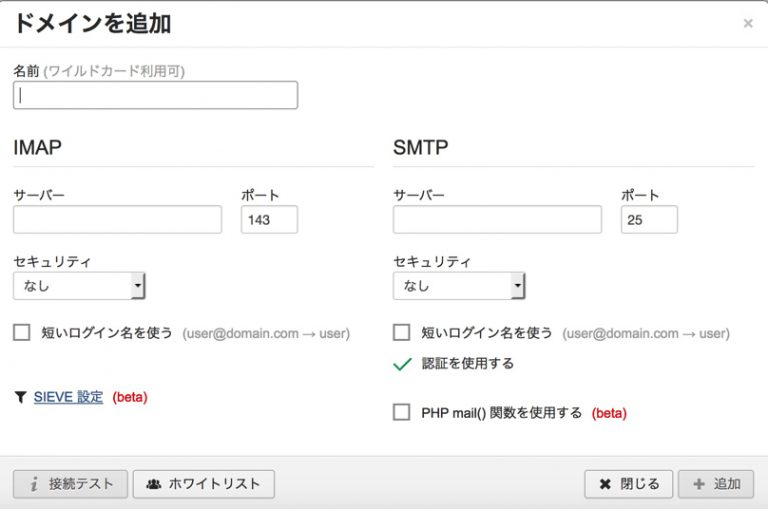
Task: Close the dialog with top-right × icon
Action: tap(747, 23)
